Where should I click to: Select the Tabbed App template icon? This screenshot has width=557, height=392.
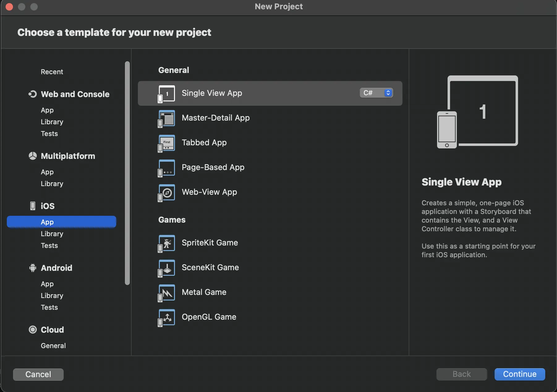tap(166, 143)
